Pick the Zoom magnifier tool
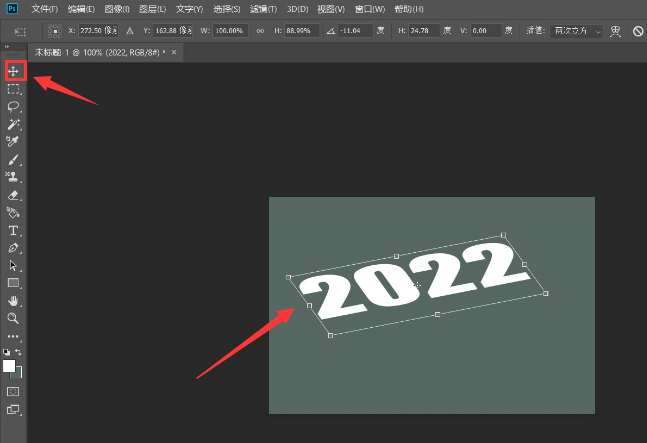 pyautogui.click(x=14, y=318)
